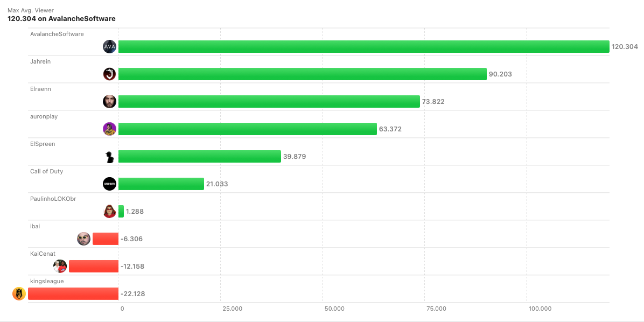Click the 120.304 on AvalancheSoftware heading
The image size is (644, 322).
pos(61,18)
